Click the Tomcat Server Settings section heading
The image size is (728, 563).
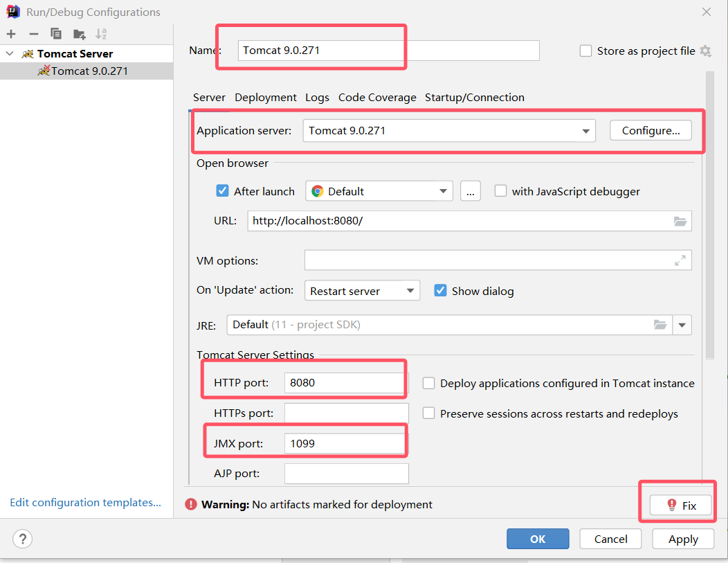point(255,355)
